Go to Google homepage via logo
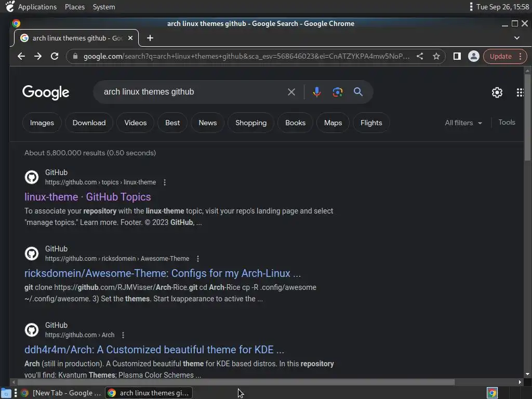 pyautogui.click(x=46, y=92)
